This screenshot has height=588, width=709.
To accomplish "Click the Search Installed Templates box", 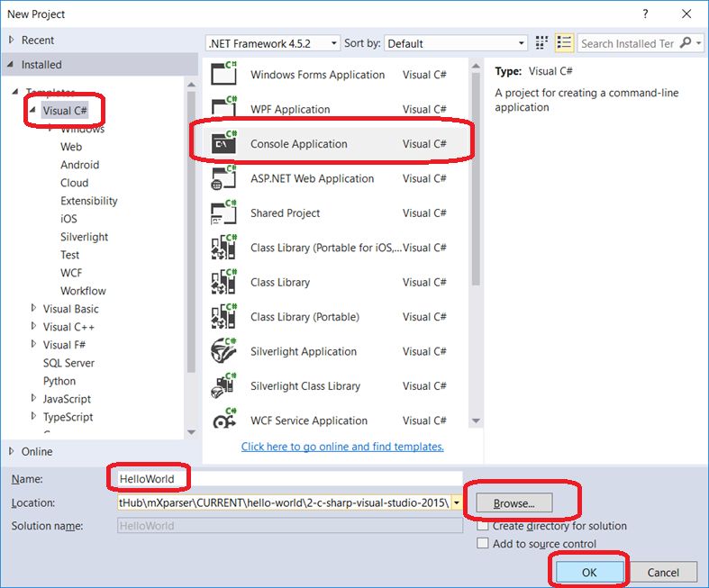I will click(x=628, y=43).
